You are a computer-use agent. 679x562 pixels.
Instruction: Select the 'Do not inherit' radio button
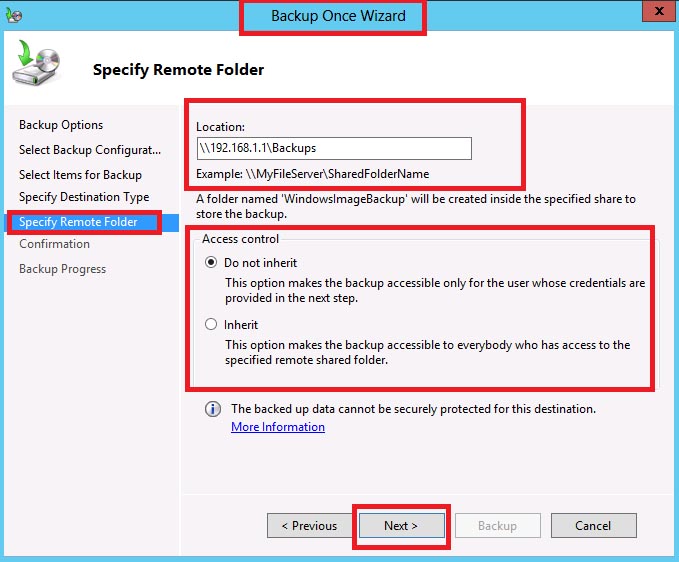(211, 263)
